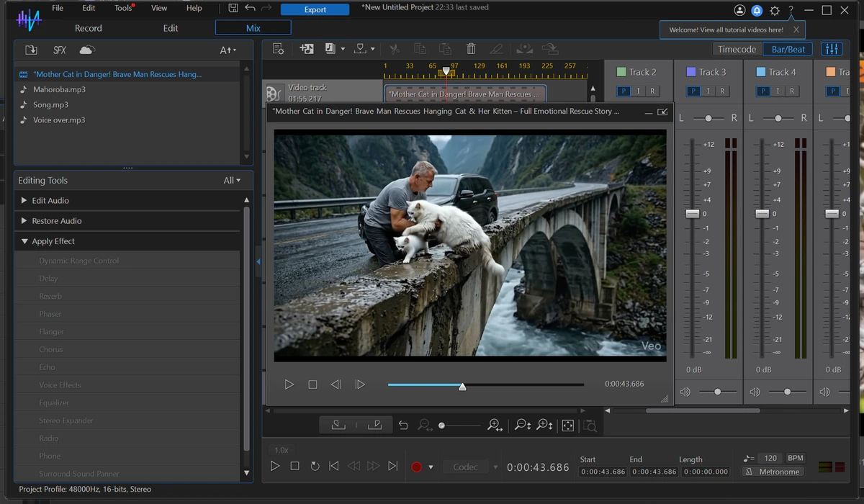This screenshot has height=504, width=864.
Task: Open the View menu
Action: (x=159, y=8)
